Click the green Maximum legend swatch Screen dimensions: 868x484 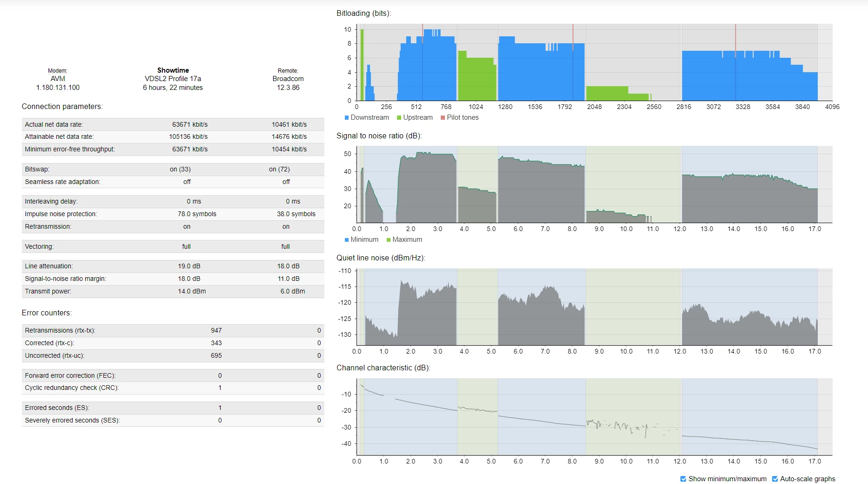[389, 240]
